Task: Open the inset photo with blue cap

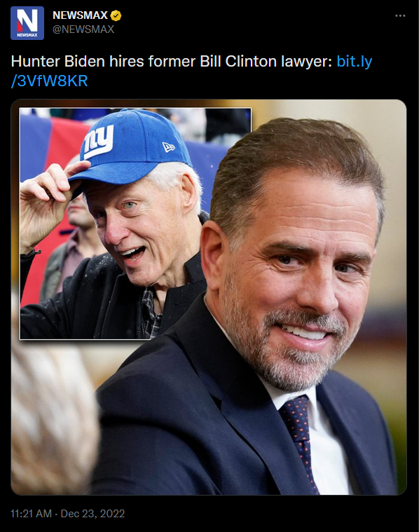Action: (135, 224)
